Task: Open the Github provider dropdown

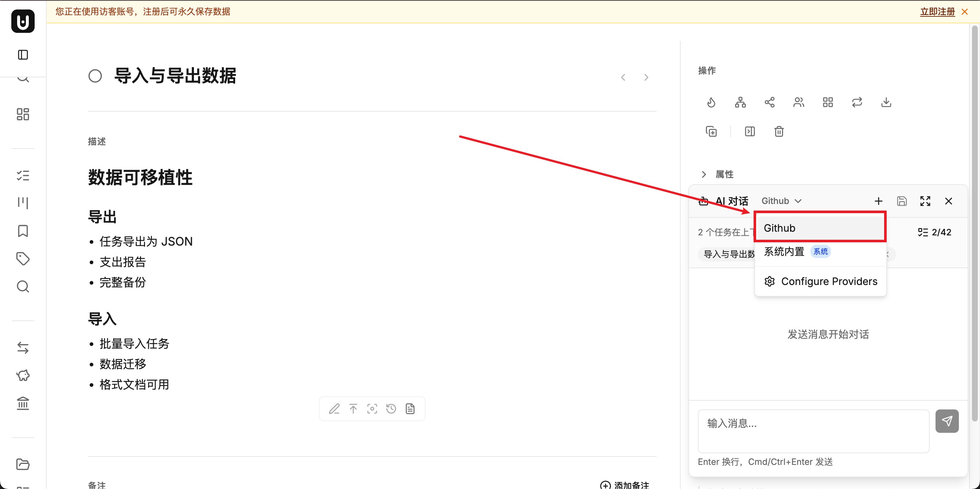Action: tap(781, 201)
